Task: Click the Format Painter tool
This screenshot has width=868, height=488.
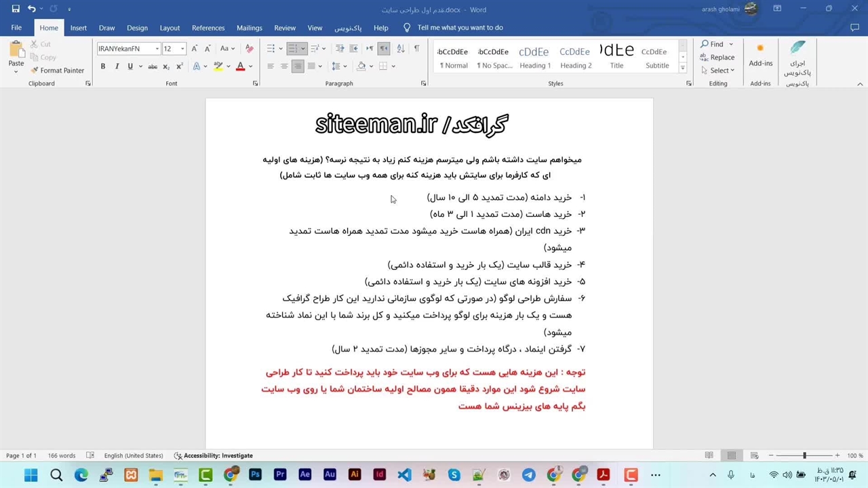Action: pos(57,70)
